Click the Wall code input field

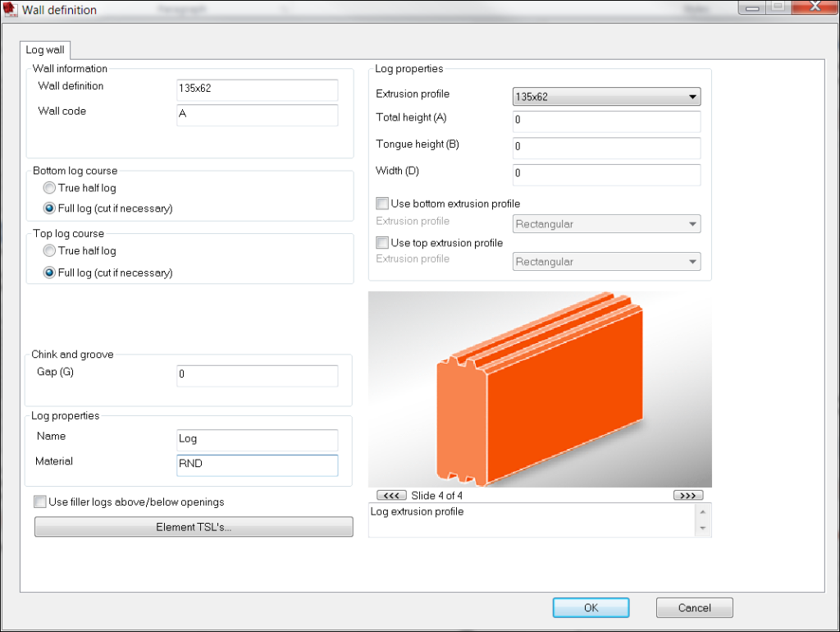[x=257, y=115]
